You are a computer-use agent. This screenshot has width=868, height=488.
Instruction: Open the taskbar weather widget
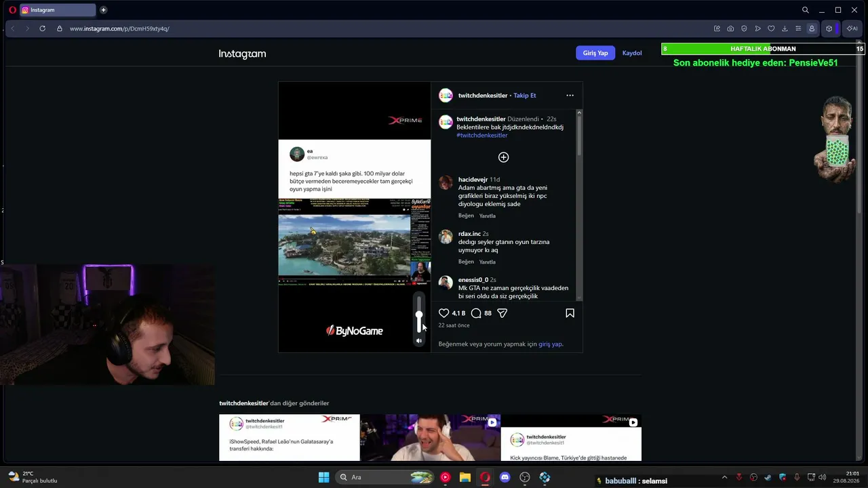pyautogui.click(x=32, y=477)
